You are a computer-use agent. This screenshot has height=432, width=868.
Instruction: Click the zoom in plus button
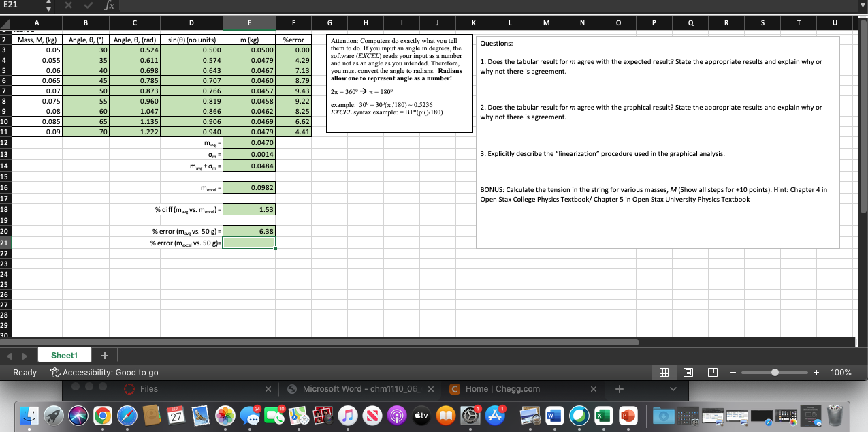pos(814,372)
